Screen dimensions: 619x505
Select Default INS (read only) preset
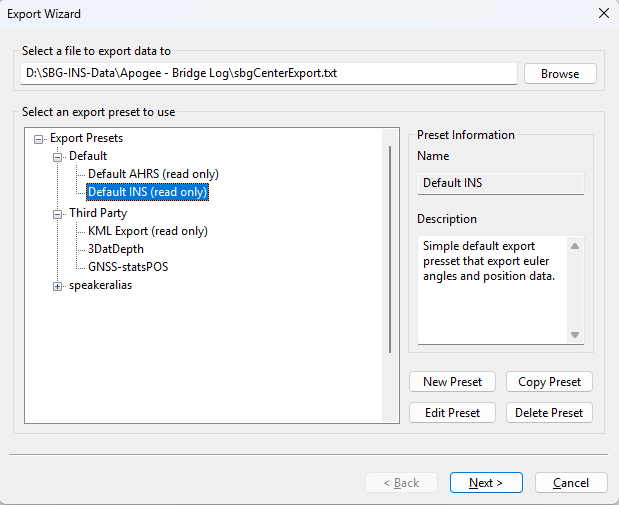[x=148, y=192]
